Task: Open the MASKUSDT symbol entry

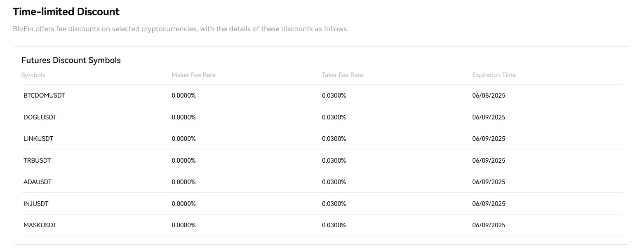Action: click(x=40, y=225)
